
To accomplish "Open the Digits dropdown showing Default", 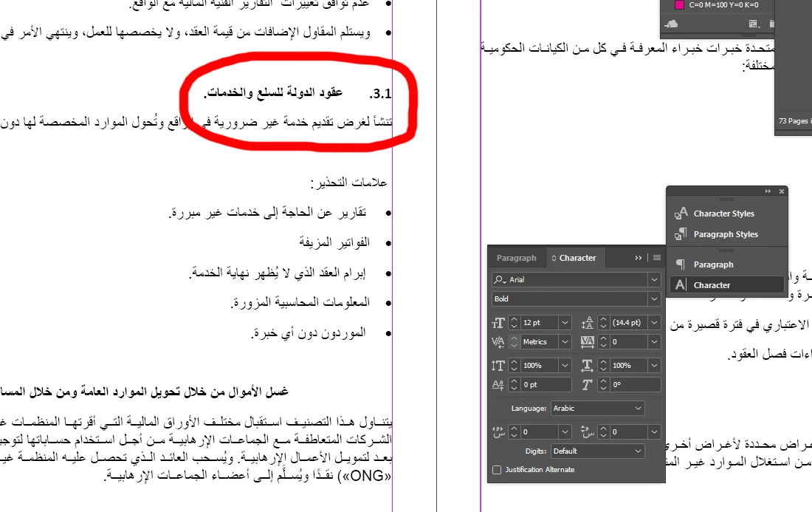I will click(598, 451).
